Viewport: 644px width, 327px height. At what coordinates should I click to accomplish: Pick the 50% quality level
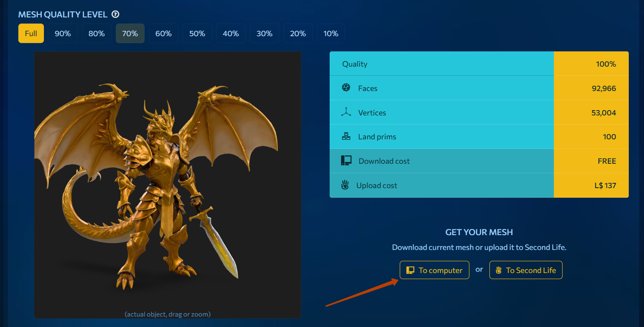tap(197, 34)
